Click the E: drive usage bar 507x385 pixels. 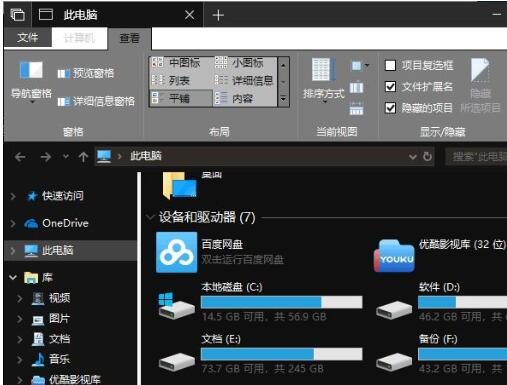pos(282,354)
